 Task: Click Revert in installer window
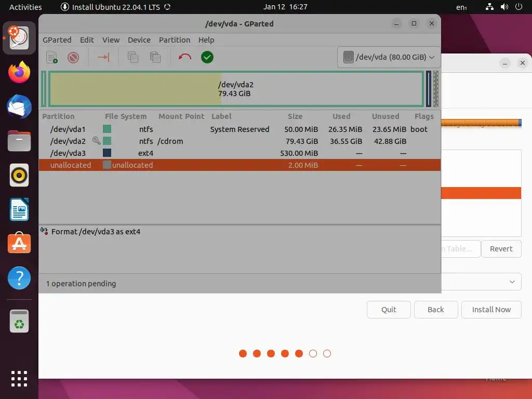point(501,249)
